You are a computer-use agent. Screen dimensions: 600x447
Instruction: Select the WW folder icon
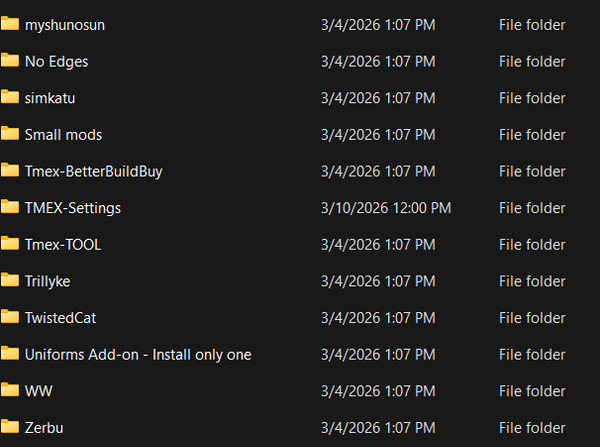[x=10, y=390]
